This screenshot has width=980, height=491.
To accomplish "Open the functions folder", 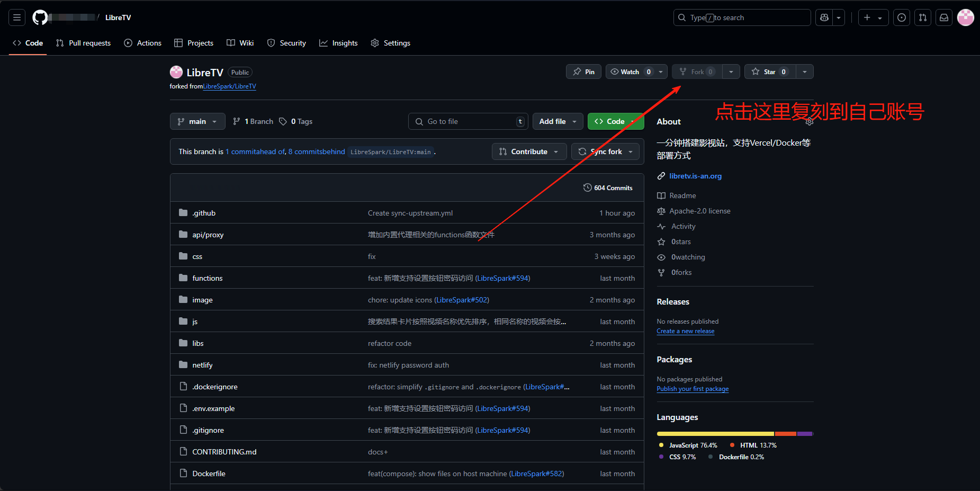I will [x=208, y=278].
